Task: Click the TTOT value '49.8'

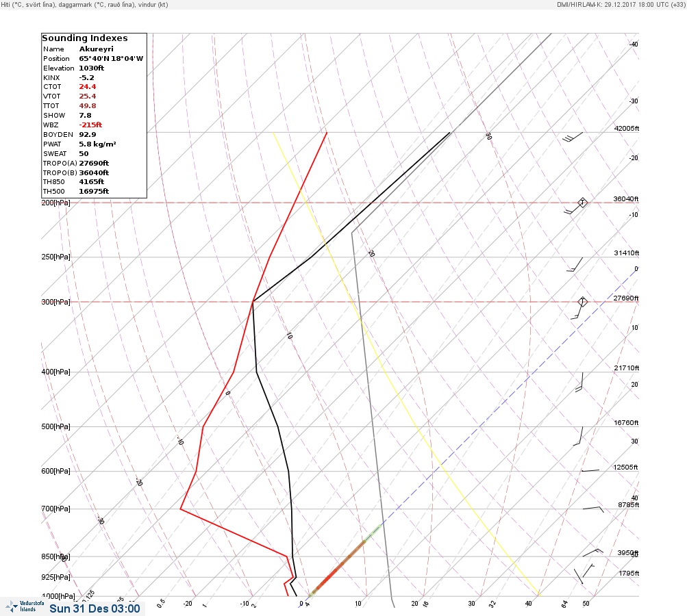Action: 87,106
